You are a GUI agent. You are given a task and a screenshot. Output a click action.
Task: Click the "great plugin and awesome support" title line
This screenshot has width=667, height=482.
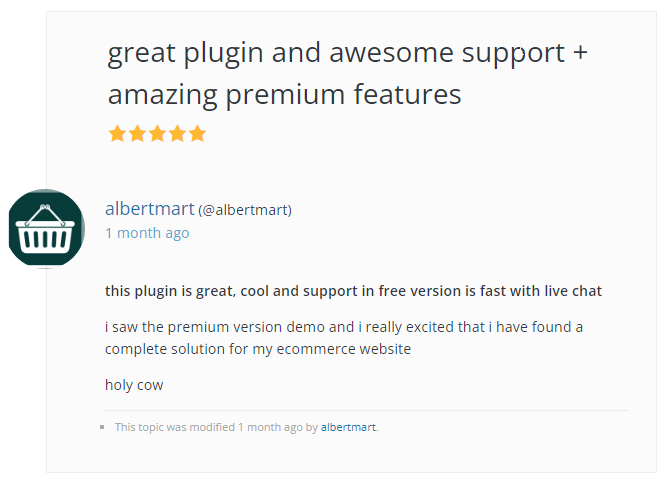[x=347, y=52]
